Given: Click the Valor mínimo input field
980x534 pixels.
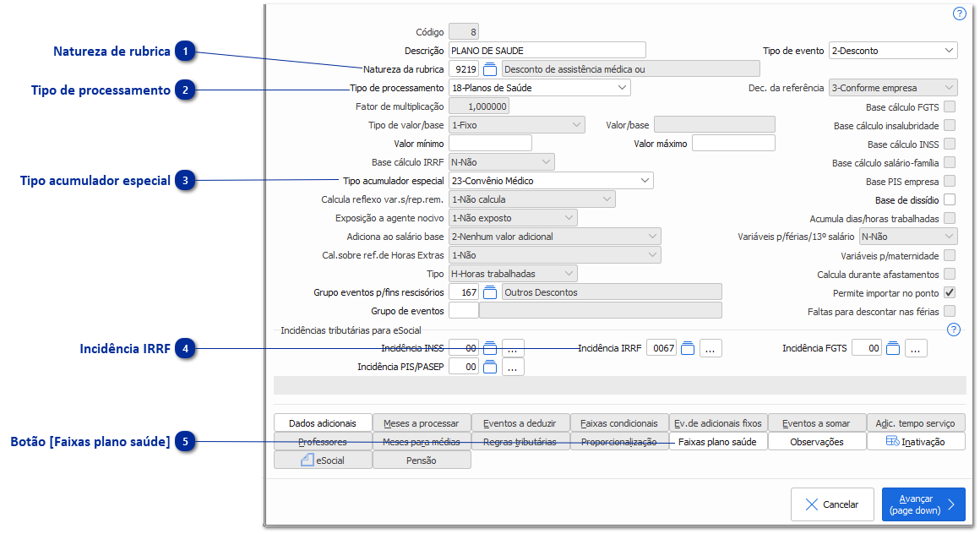Looking at the screenshot, I should (490, 143).
